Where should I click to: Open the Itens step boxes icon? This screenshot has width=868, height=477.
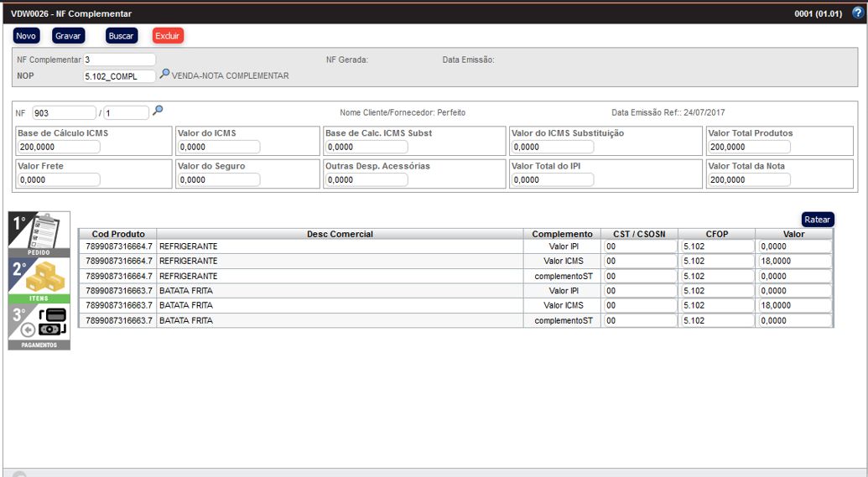(39, 280)
